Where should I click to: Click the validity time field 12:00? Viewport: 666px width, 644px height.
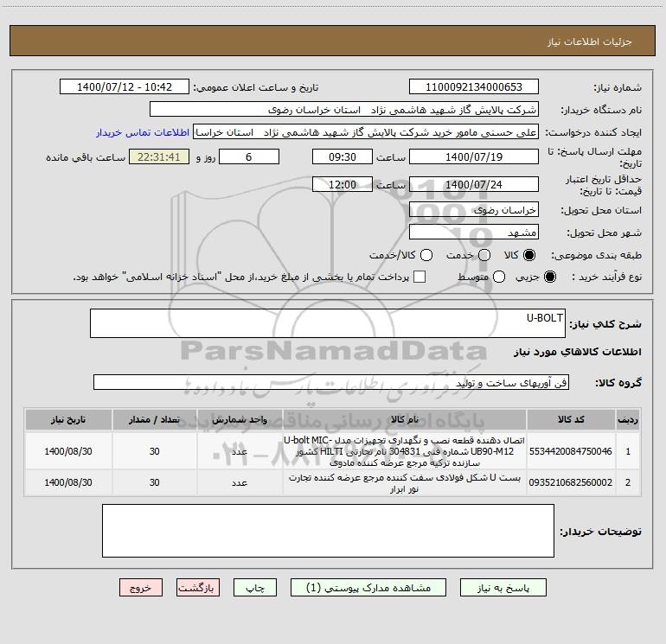tap(343, 184)
